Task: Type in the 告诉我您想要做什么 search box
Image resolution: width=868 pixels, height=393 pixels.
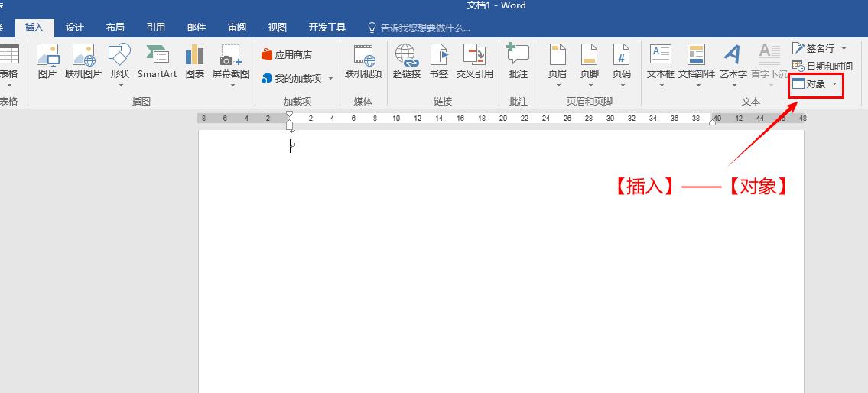Action: (x=425, y=28)
